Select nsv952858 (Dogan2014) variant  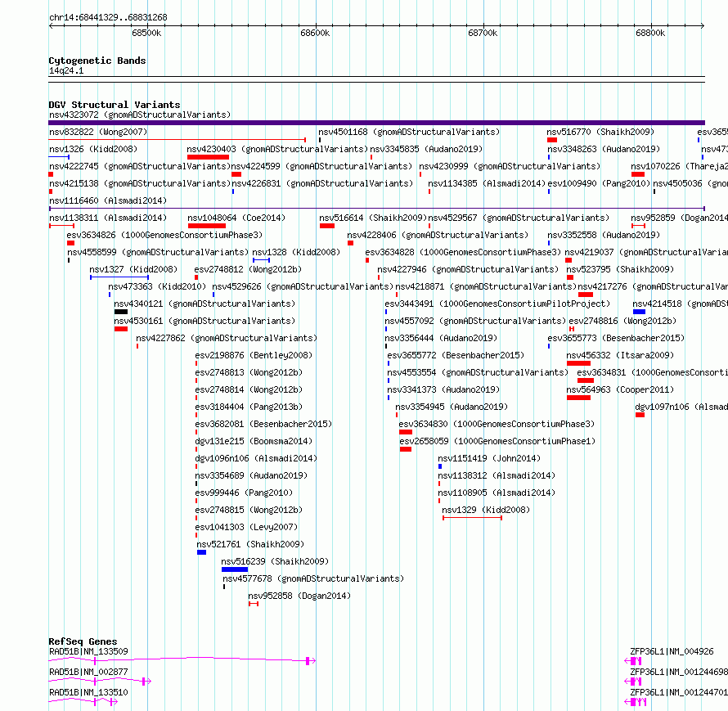coord(299,596)
